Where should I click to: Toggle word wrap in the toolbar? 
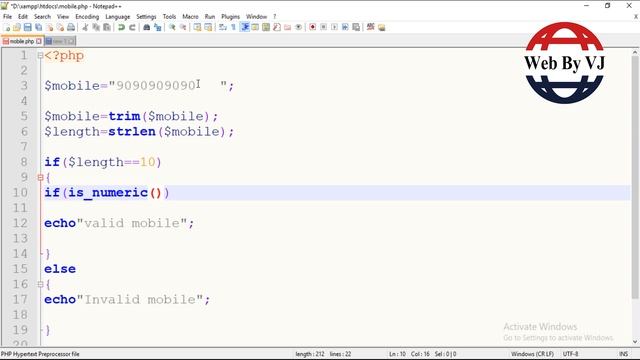pyautogui.click(x=222, y=27)
